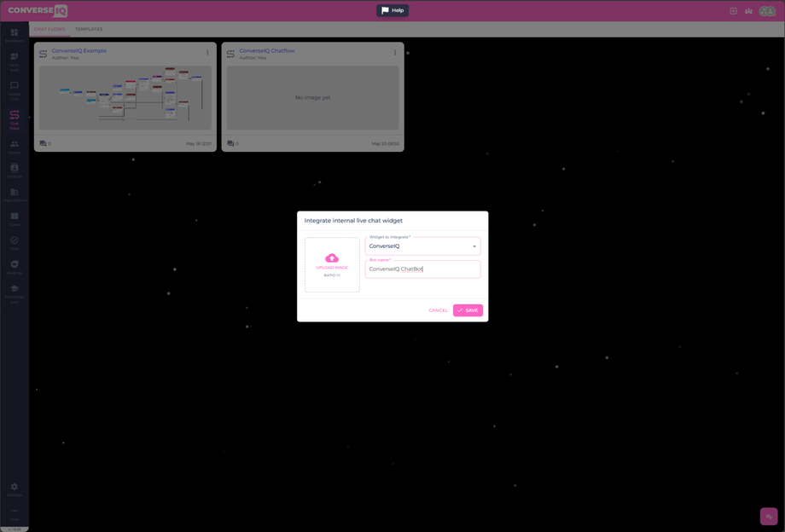Open the Chat flows sidebar icon
Screen dimensions: 785x532
14,119
